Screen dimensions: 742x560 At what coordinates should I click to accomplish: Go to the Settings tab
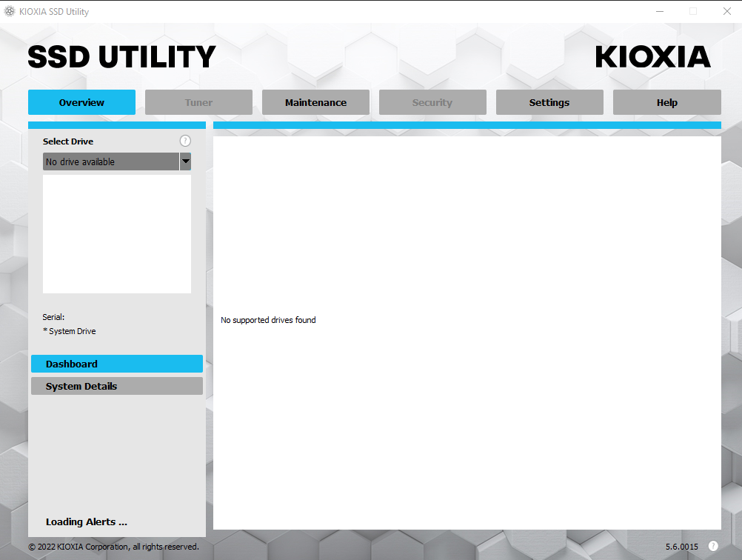549,102
